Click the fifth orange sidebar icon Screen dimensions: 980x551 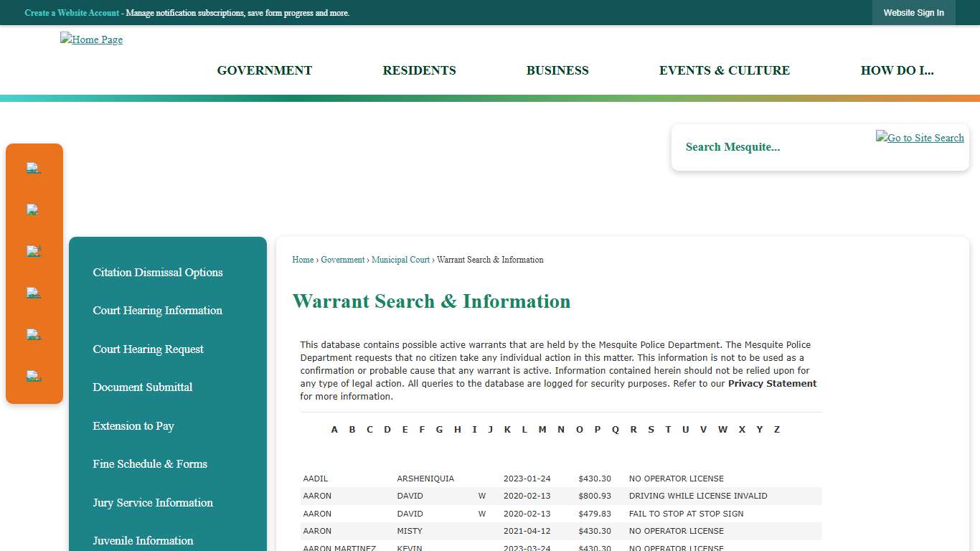34,334
